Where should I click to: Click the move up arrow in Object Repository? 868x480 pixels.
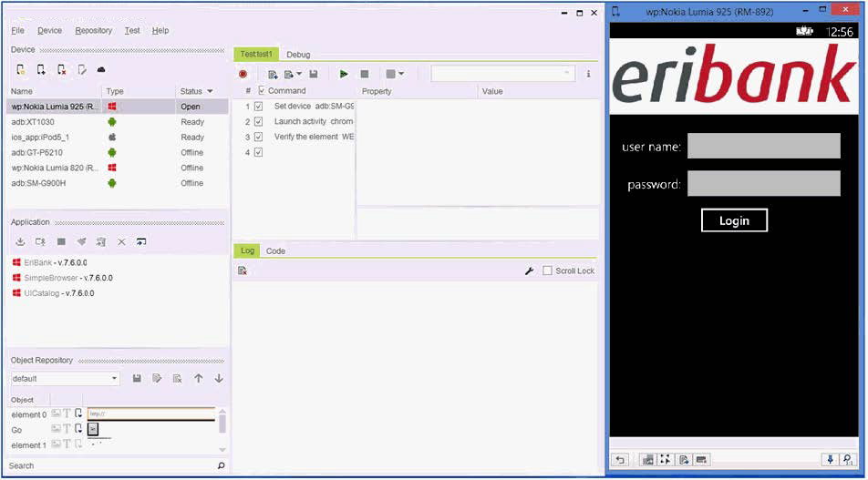[198, 378]
